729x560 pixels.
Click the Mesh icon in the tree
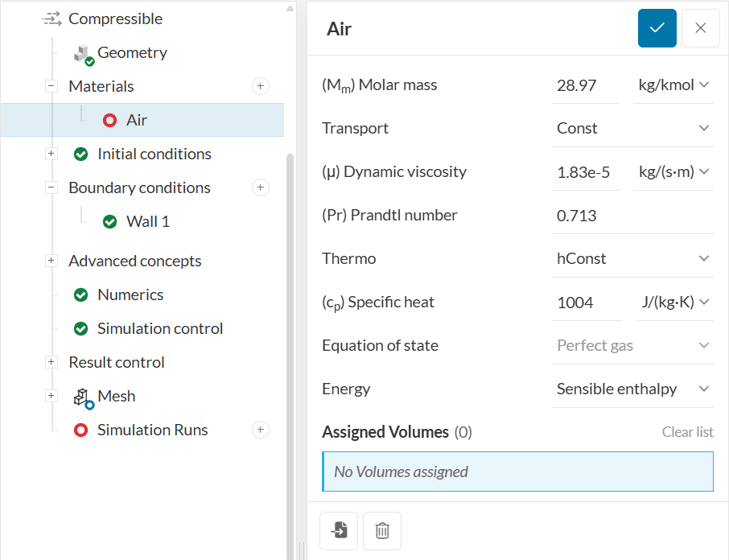83,397
